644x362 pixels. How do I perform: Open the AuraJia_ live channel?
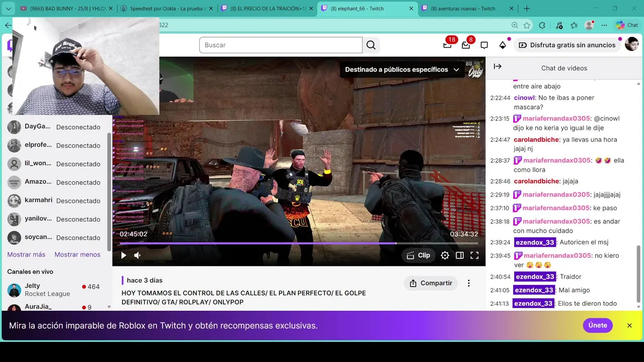[54, 307]
